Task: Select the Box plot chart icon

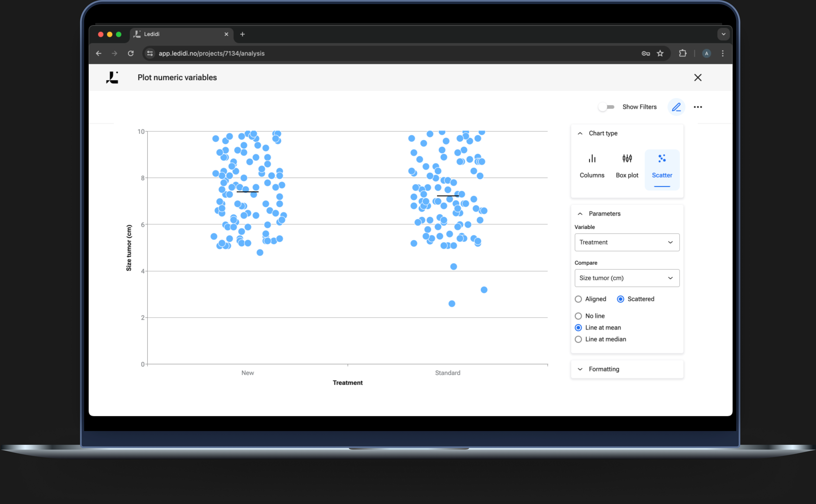Action: click(627, 159)
